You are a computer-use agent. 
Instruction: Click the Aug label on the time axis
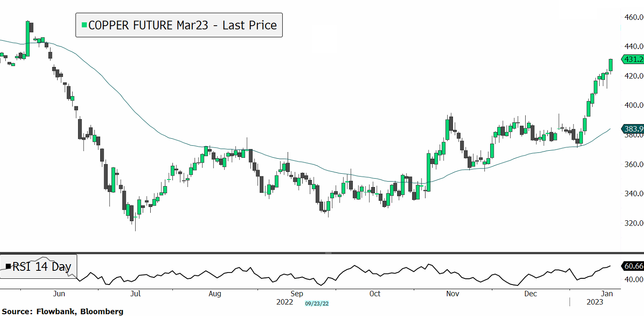215,294
